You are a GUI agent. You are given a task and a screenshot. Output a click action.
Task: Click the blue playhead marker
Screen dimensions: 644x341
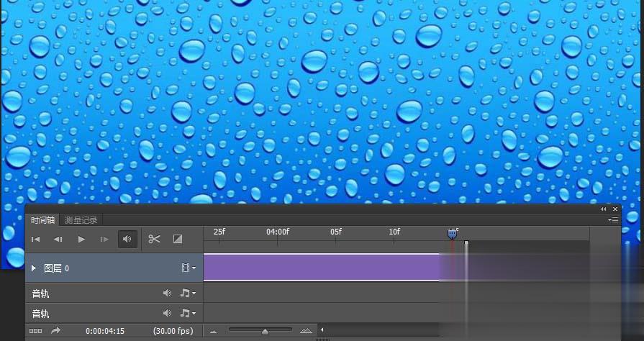tap(452, 235)
